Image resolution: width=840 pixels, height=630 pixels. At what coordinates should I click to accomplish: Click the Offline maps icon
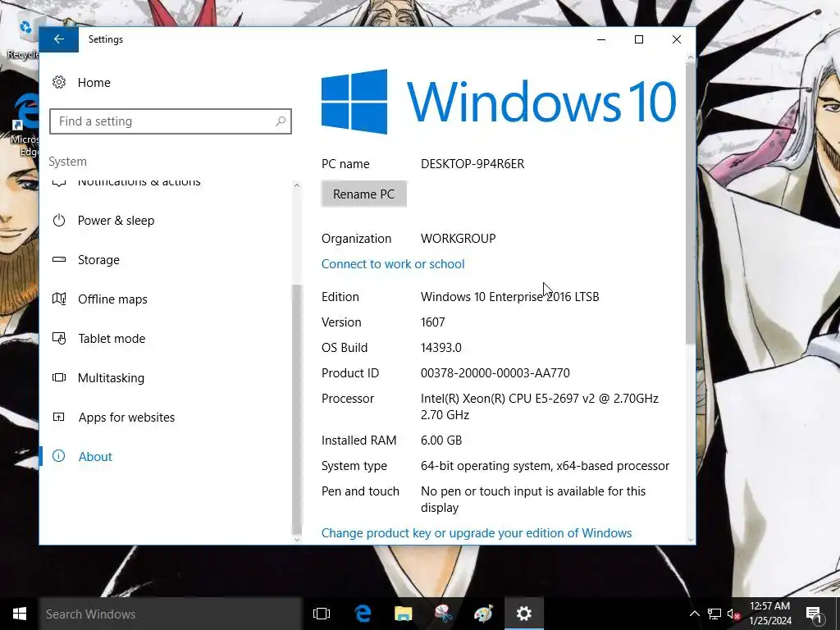pyautogui.click(x=59, y=299)
